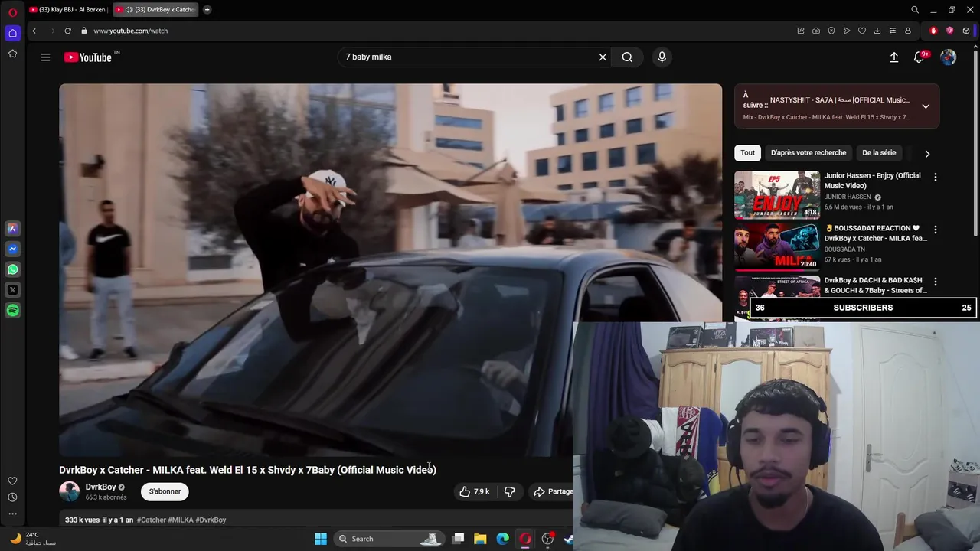Open DvrkBoy channel name link

click(x=100, y=487)
